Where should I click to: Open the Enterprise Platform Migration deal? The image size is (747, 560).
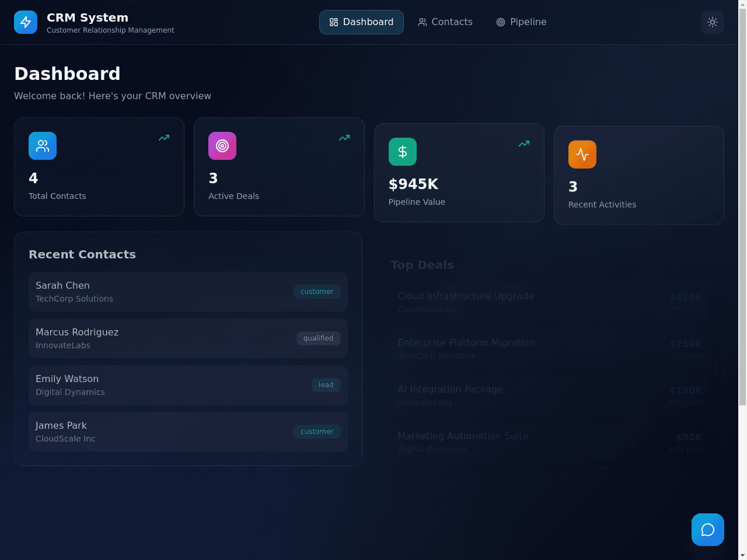(550, 349)
